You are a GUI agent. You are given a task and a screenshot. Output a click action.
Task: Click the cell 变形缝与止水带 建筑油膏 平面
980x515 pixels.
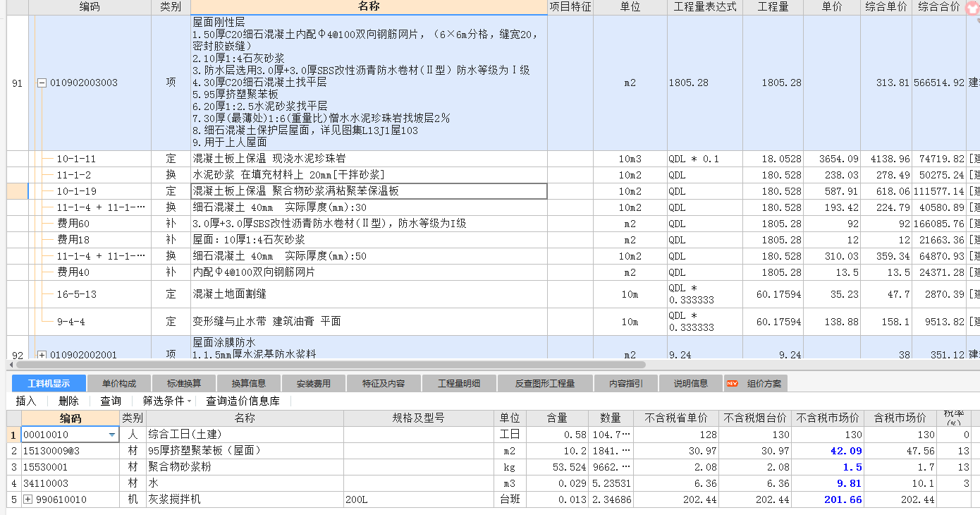coord(369,322)
